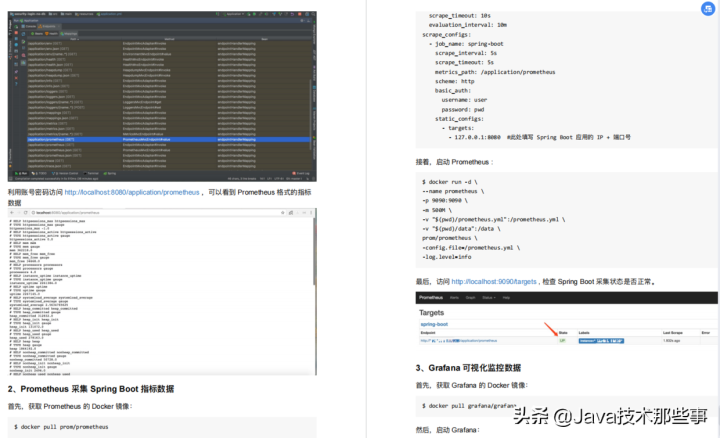This screenshot has width=720, height=438.
Task: Click red stop icon in IDE top toolbar
Action: click(x=300, y=14)
